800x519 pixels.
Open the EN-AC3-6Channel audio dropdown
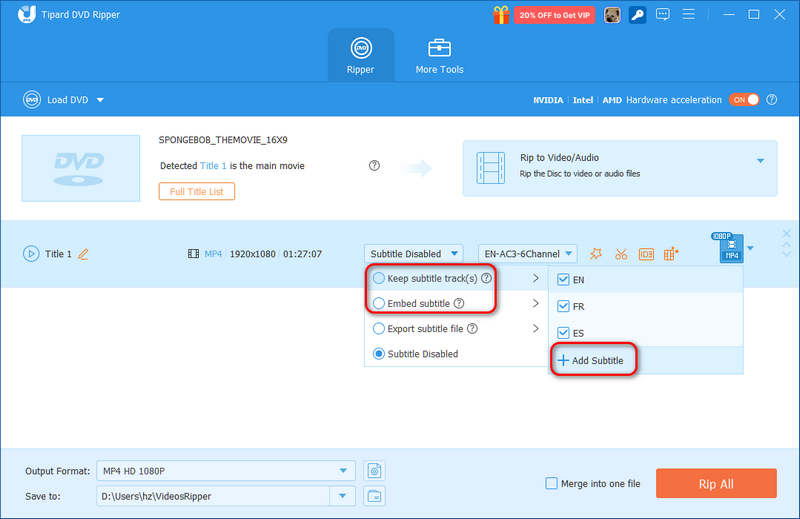coord(528,254)
